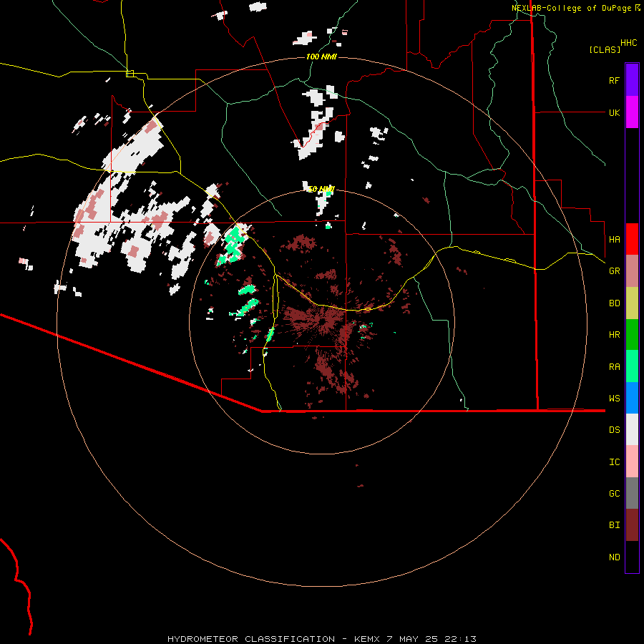Viewport: 644px width, 644px height.
Task: Click the magenta UK legend color swatch
Action: [632, 112]
